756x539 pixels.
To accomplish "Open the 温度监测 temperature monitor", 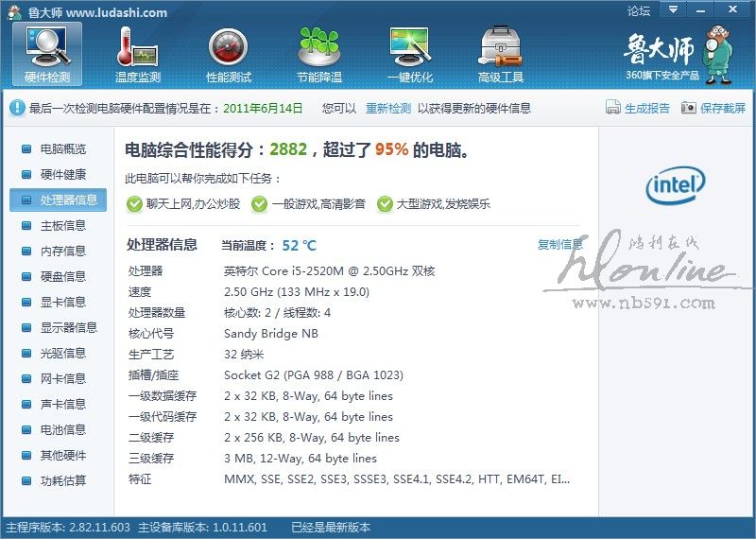I will coord(138,55).
